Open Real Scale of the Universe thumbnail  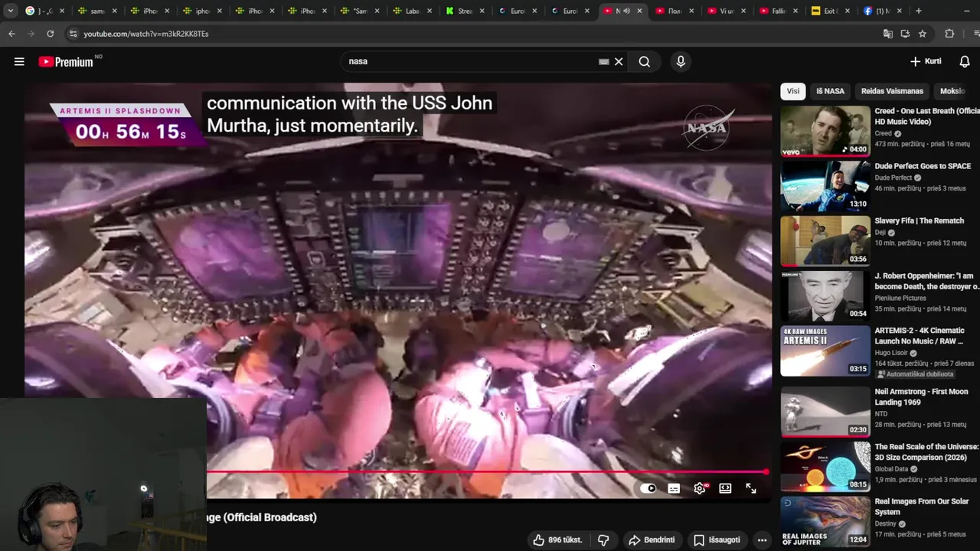(825, 466)
